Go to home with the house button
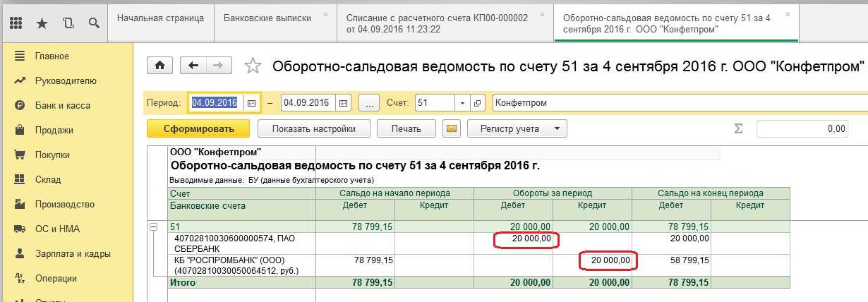 160,66
